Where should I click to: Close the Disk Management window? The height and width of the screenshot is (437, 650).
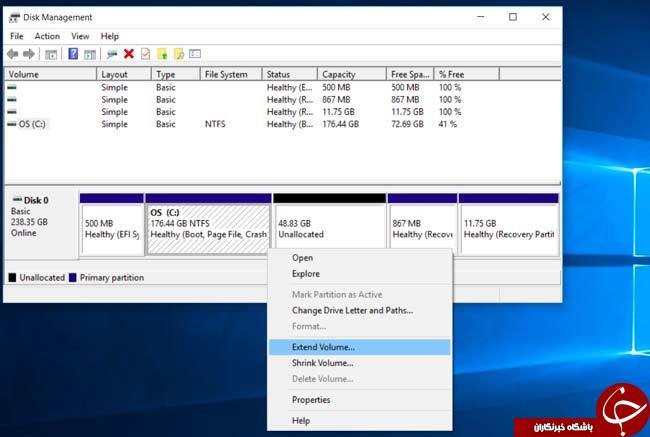pyautogui.click(x=546, y=17)
